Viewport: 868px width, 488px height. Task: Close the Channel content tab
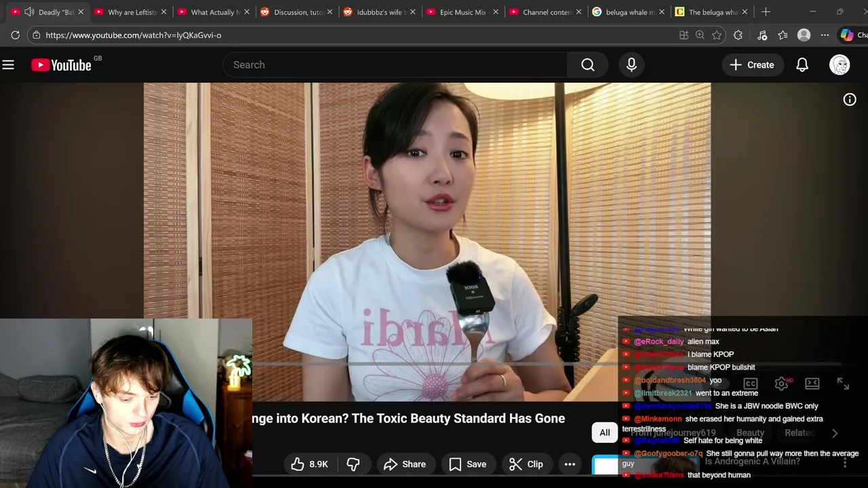pyautogui.click(x=578, y=12)
